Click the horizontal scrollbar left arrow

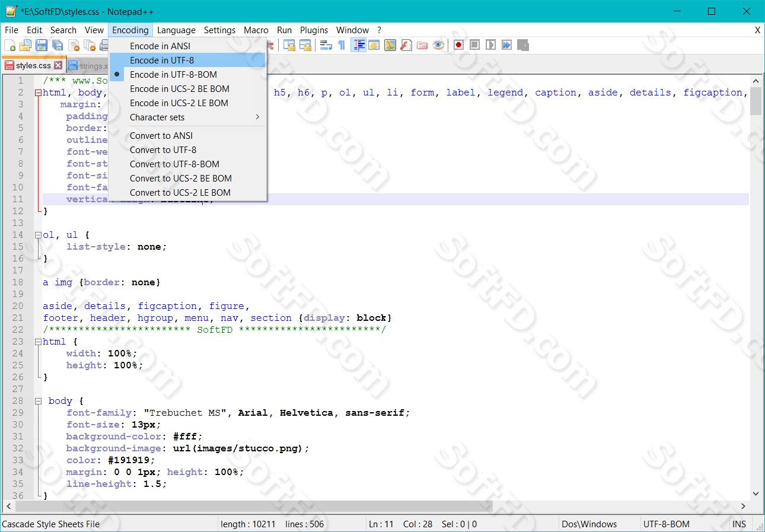tap(9, 506)
